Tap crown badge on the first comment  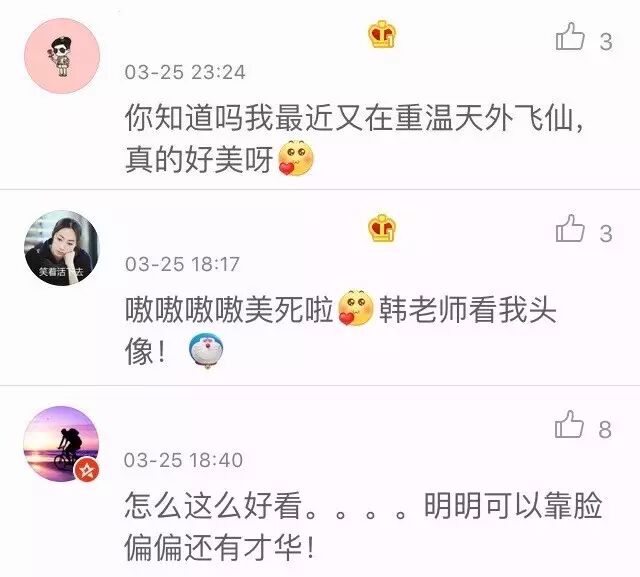point(382,35)
